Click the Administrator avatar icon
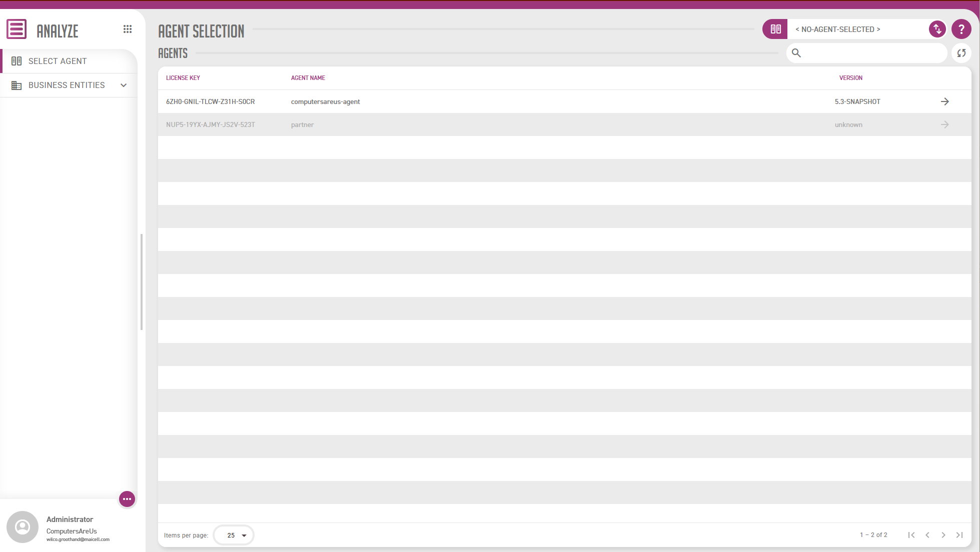Screen dimensions: 980x552 pyautogui.click(x=23, y=527)
